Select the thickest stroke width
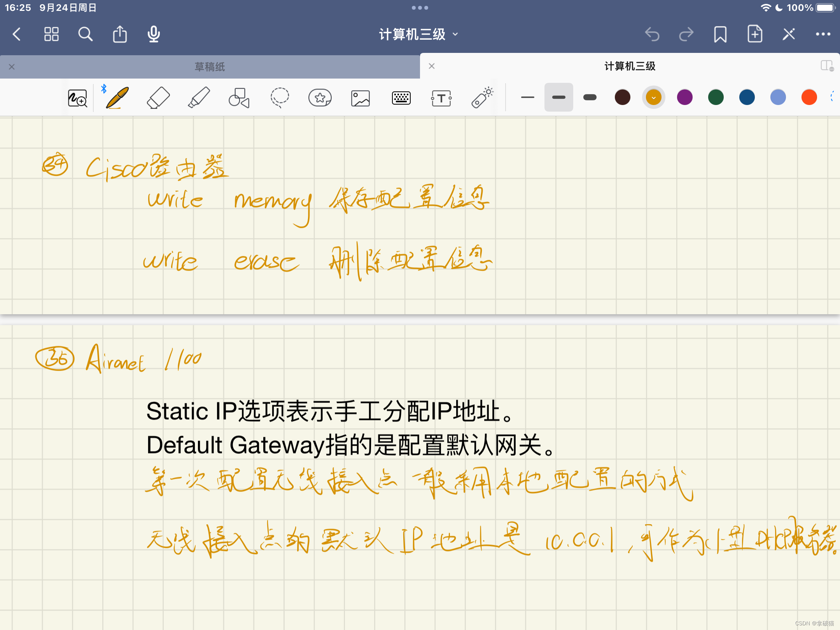 pos(590,97)
